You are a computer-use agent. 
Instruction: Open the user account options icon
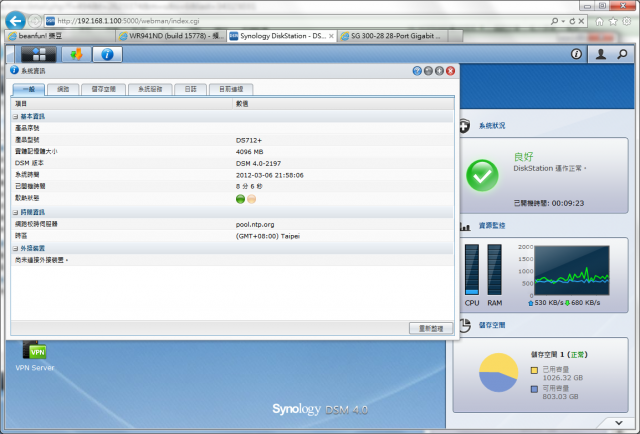[x=600, y=54]
